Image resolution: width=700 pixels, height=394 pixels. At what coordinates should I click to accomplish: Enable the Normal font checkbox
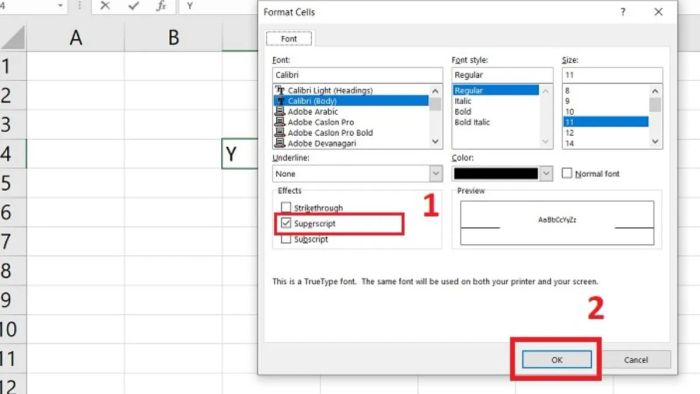tap(567, 173)
